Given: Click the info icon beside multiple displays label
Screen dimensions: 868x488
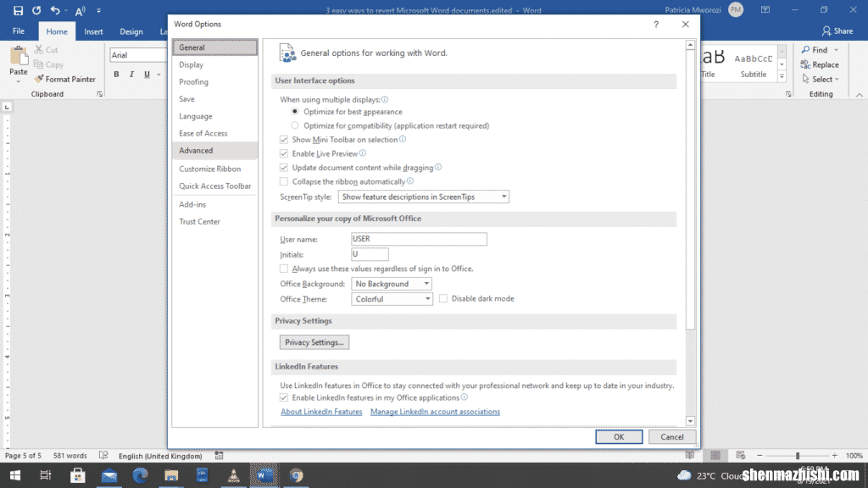Looking at the screenshot, I should click(x=385, y=99).
